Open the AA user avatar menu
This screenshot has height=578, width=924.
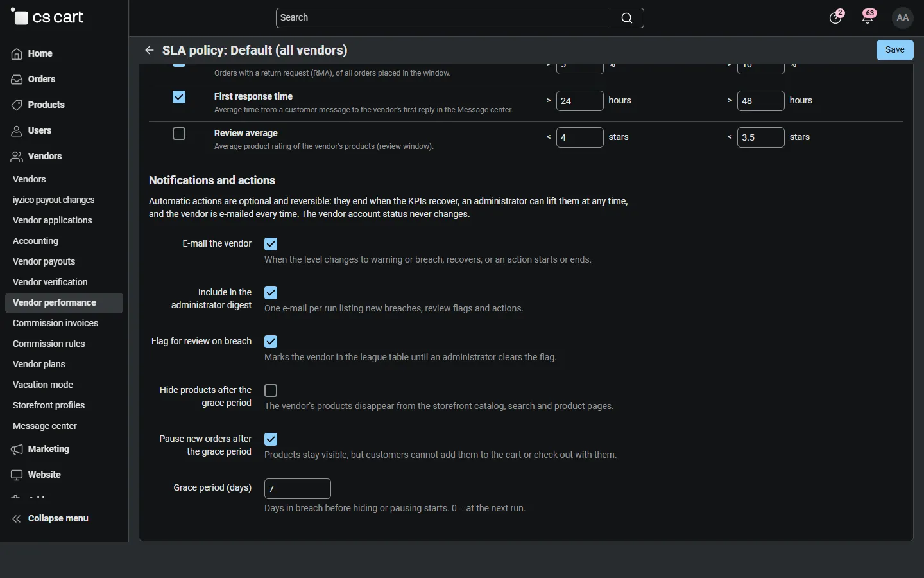pos(903,18)
